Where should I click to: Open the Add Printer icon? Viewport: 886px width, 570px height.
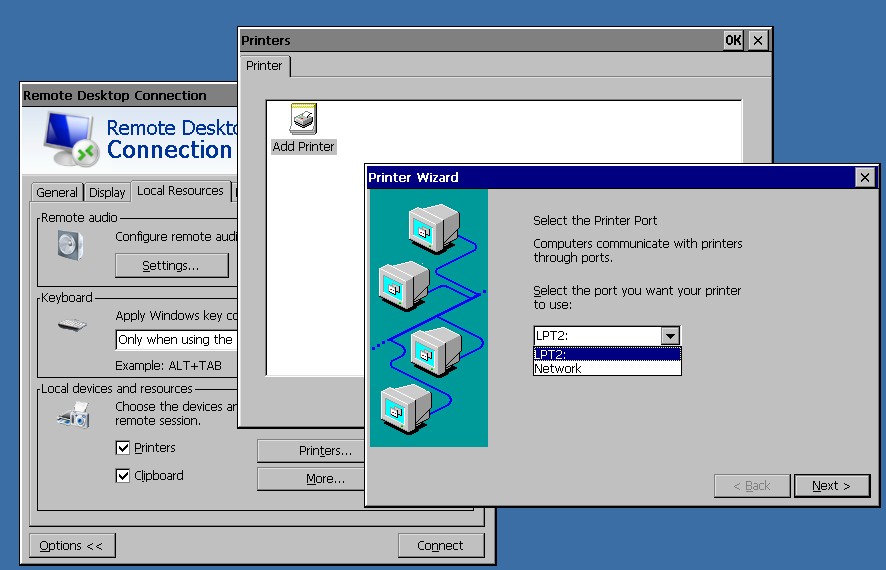303,128
